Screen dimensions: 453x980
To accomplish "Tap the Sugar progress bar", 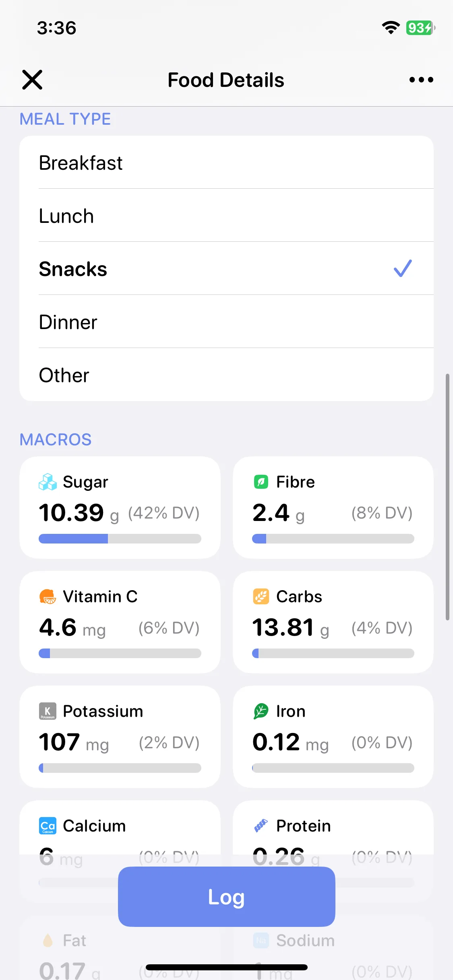I will 120,539.
